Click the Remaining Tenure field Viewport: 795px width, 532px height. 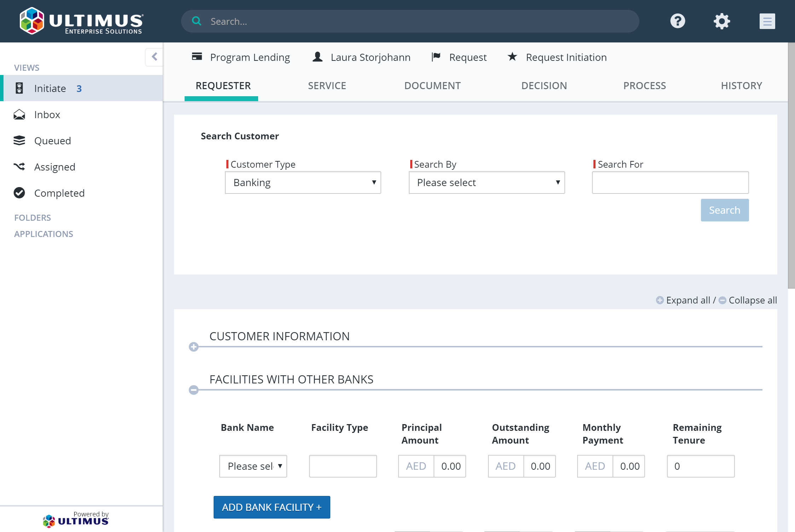701,466
